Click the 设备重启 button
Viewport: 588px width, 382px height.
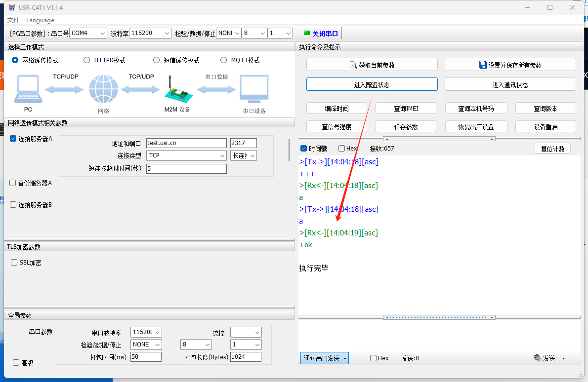point(546,127)
